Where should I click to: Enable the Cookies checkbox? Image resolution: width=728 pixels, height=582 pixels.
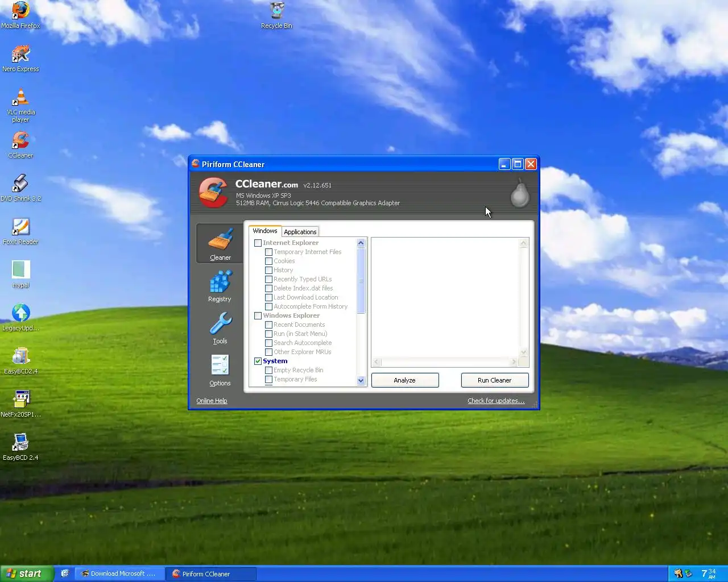[x=268, y=261]
